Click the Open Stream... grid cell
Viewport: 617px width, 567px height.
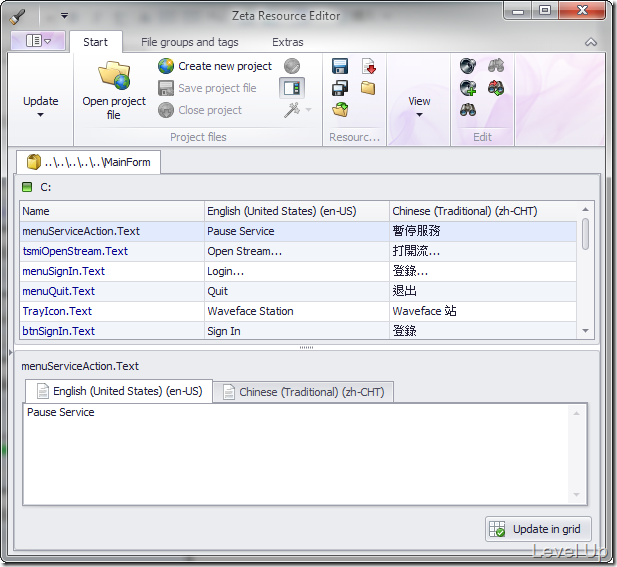point(297,251)
